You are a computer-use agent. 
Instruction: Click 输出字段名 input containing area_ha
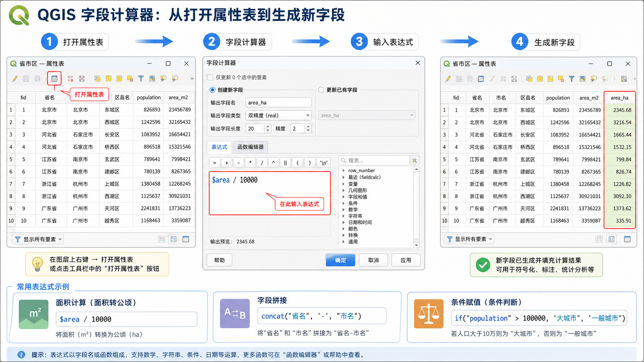tap(278, 103)
